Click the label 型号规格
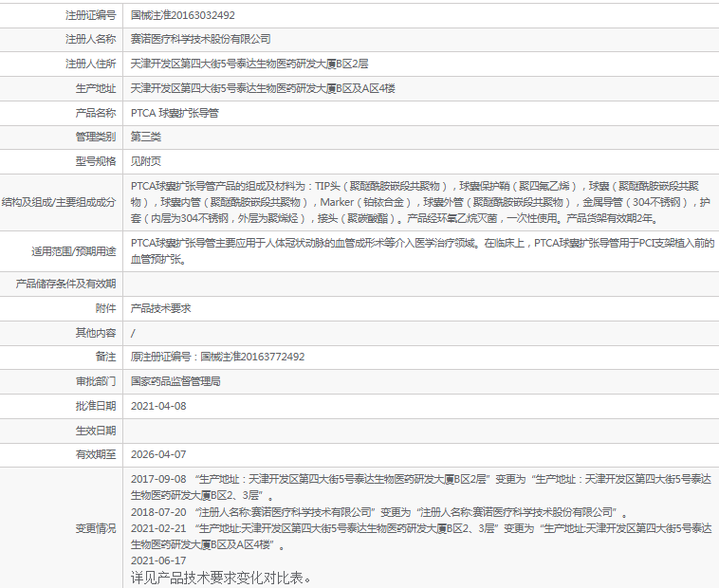Viewport: 719px width, 588px height. pyautogui.click(x=96, y=161)
